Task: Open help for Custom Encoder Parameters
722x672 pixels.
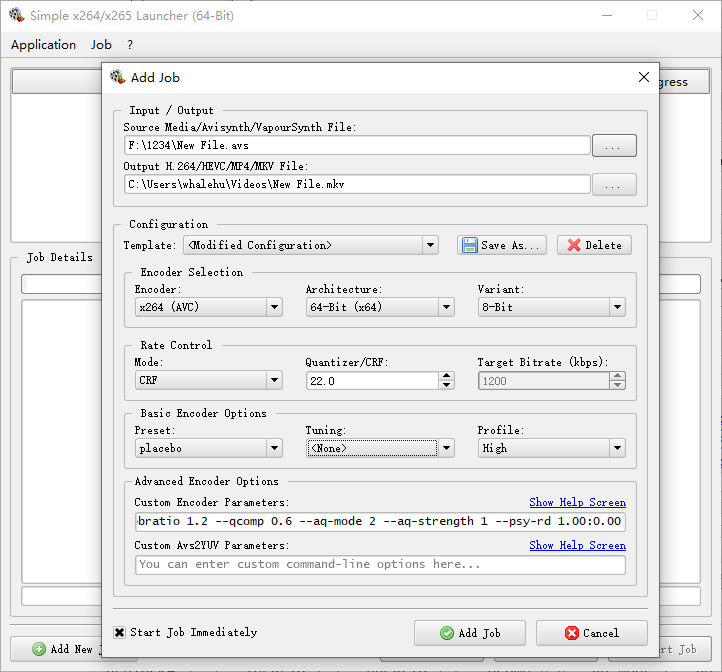Action: 577,502
